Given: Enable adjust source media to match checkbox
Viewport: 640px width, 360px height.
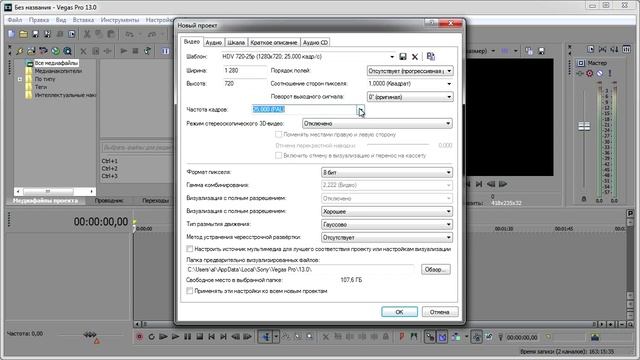Looking at the screenshot, I should click(190, 249).
